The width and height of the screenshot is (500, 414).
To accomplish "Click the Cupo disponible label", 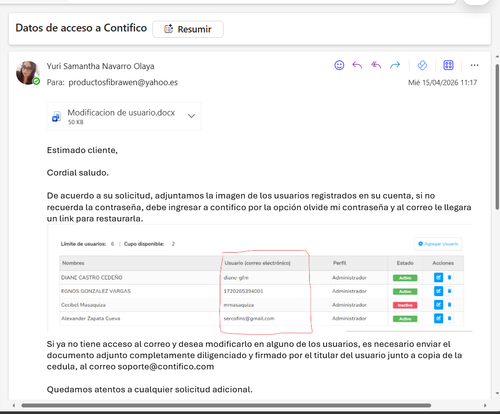I will [x=144, y=244].
